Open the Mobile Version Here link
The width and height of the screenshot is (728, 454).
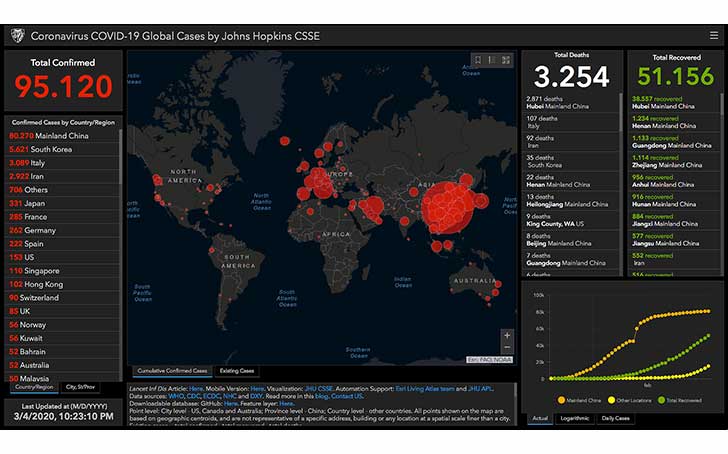[257, 389]
